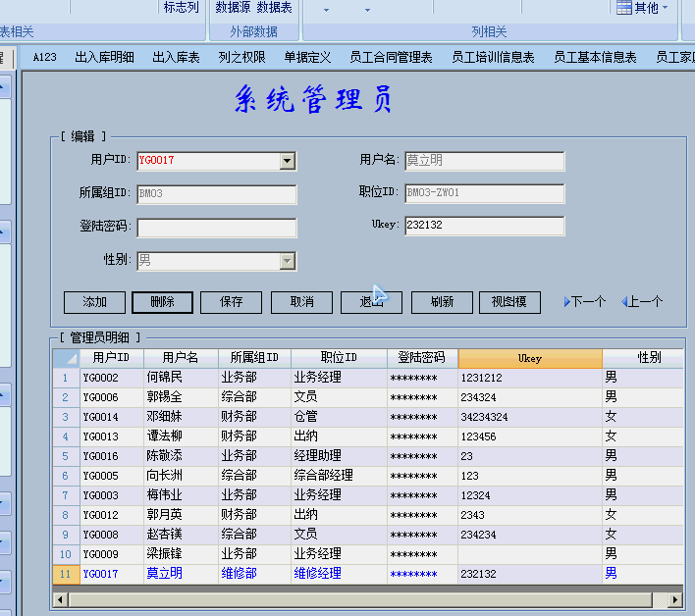Click the 数据表 ribbon button
This screenshot has height=616, width=695.
[274, 7]
